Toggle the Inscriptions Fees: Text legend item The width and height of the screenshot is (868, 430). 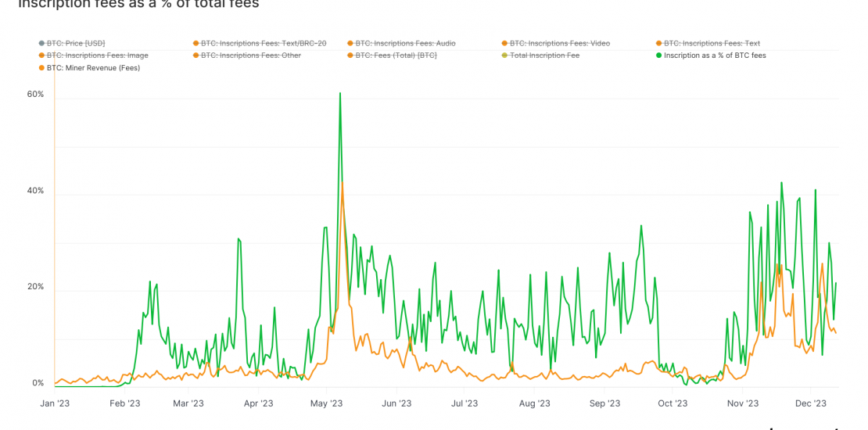click(712, 44)
